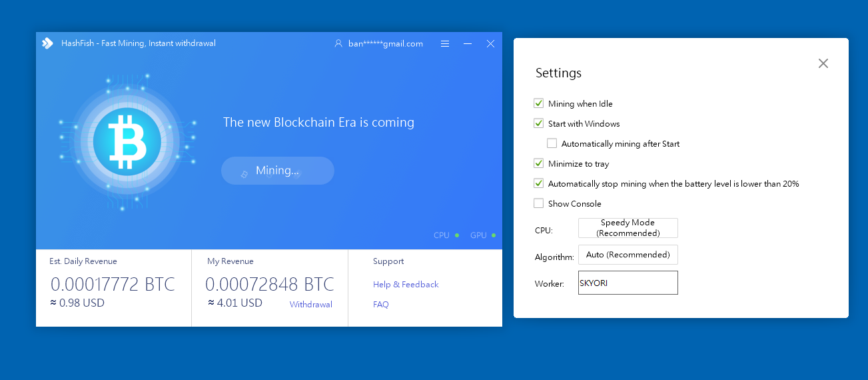Disable auto stop mining at low battery

click(538, 183)
